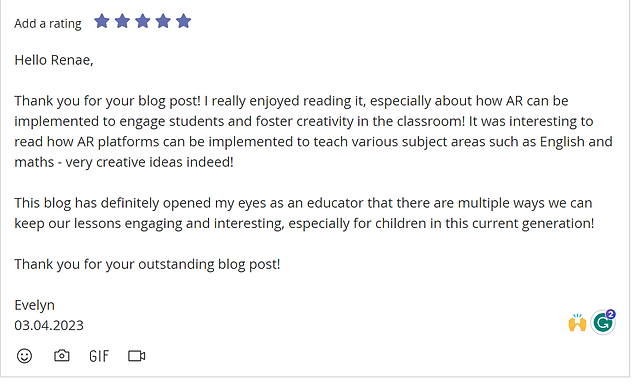
Task: Click the line 'This blog has definitely opened my eyes'
Action: coord(303,203)
